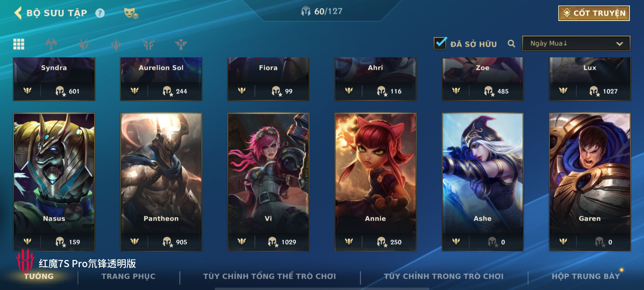
Task: Open the mask and coins icon
Action: click(x=131, y=13)
